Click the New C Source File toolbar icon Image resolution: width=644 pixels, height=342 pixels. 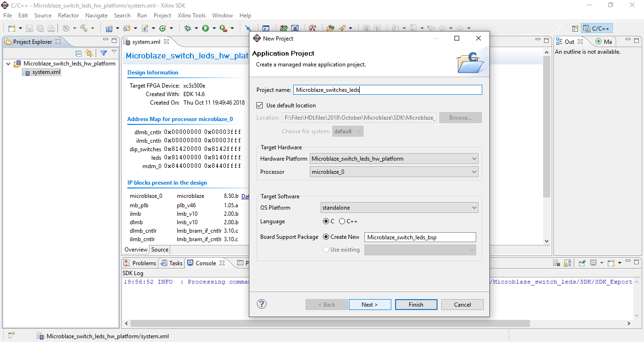[145, 28]
